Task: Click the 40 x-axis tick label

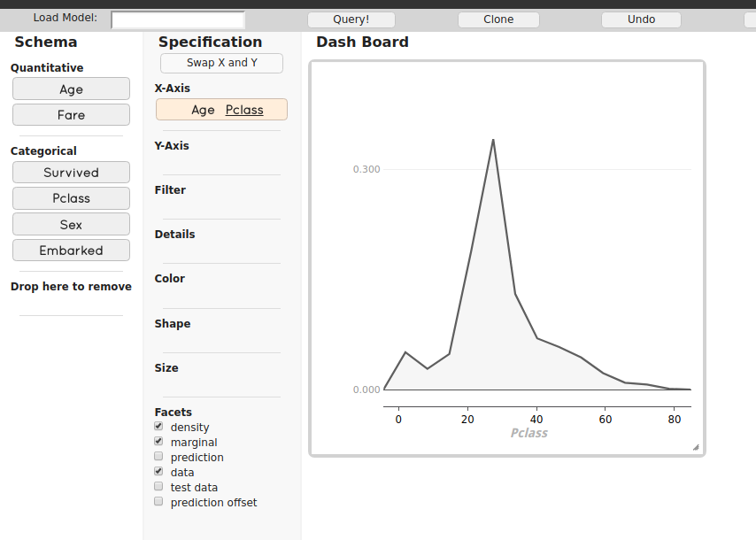Action: [536, 420]
